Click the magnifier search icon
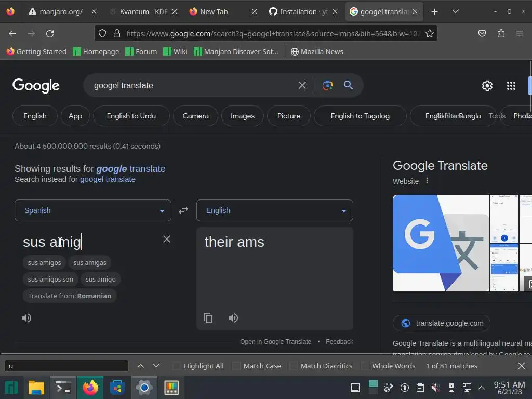The image size is (532, 399). point(348,85)
